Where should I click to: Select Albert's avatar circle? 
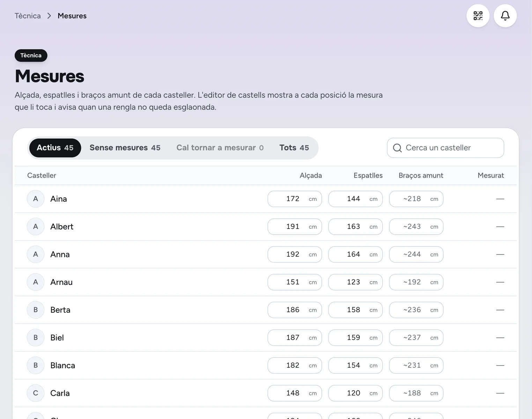pyautogui.click(x=36, y=227)
